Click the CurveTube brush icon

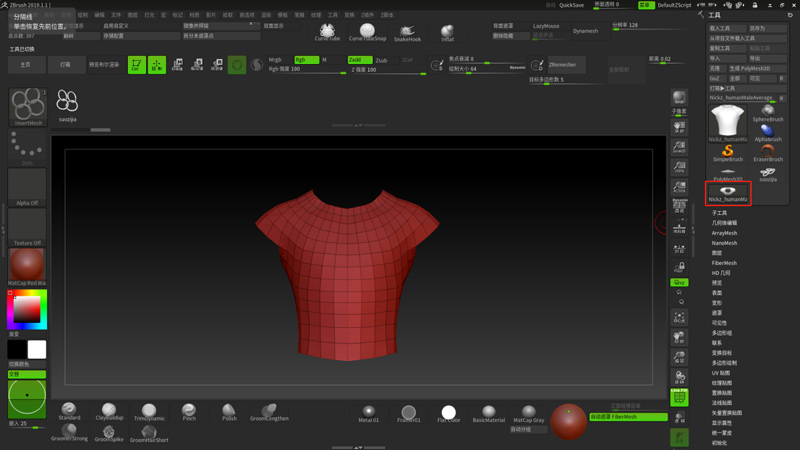(x=327, y=32)
